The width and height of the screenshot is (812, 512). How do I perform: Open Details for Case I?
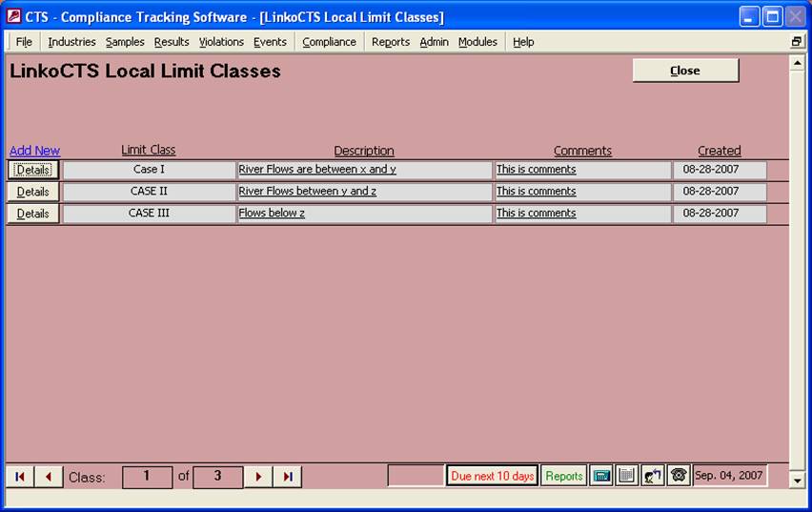click(x=32, y=170)
